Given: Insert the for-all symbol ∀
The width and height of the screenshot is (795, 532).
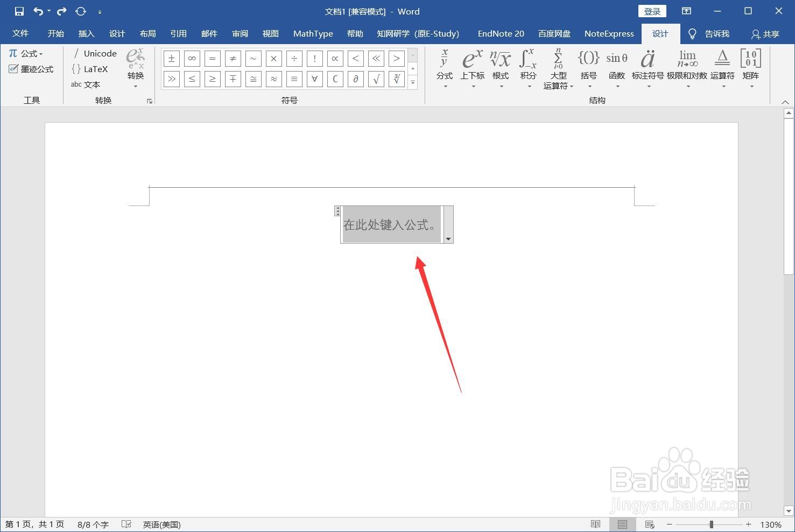Looking at the screenshot, I should 314,79.
